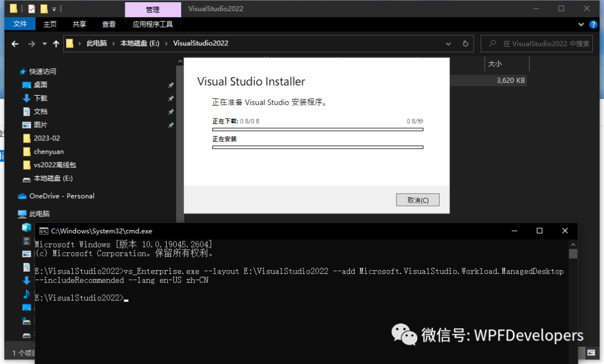Click the pin icon next to 图片

point(171,125)
